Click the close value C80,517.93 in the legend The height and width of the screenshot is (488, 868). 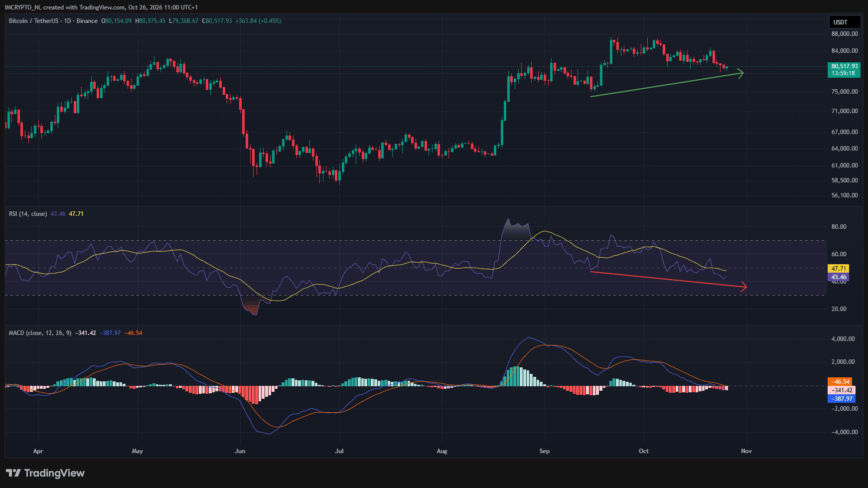click(217, 21)
